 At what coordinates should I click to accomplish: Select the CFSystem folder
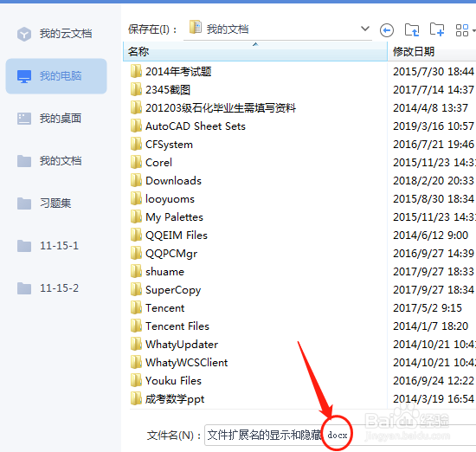162,145
